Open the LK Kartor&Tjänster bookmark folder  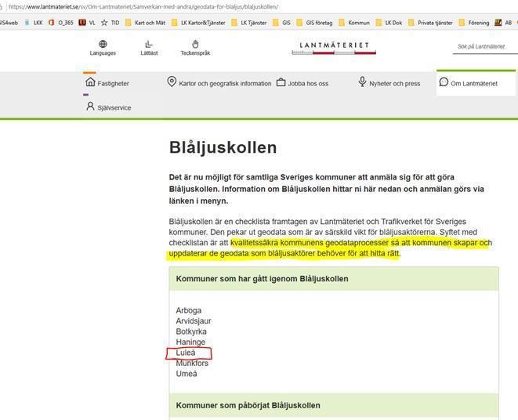198,23
